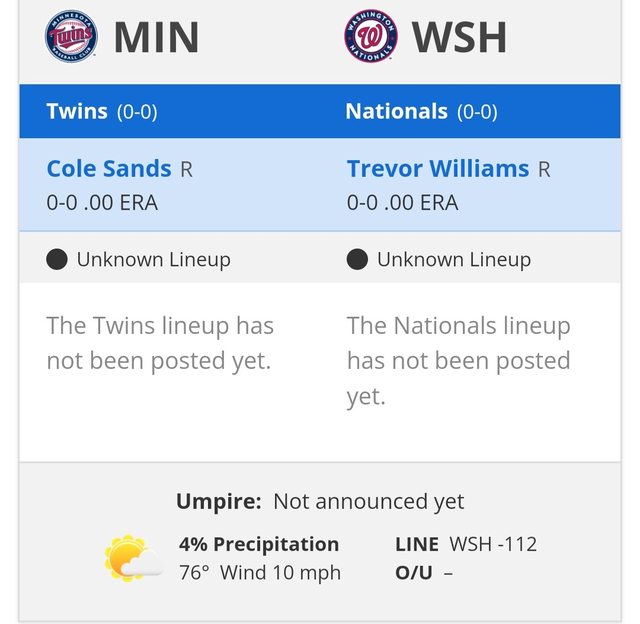
Task: Click the Twins lineup not posted message
Action: pos(160,343)
